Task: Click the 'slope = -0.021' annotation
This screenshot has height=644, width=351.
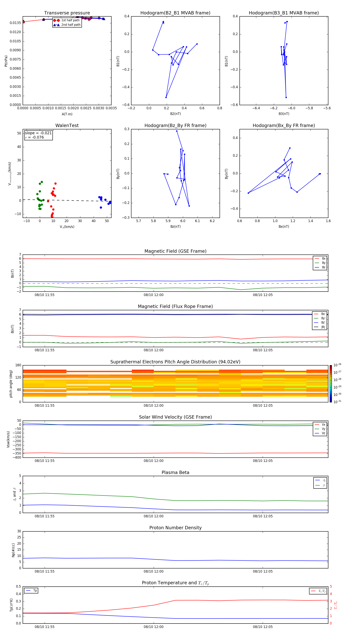Action: tap(38, 133)
